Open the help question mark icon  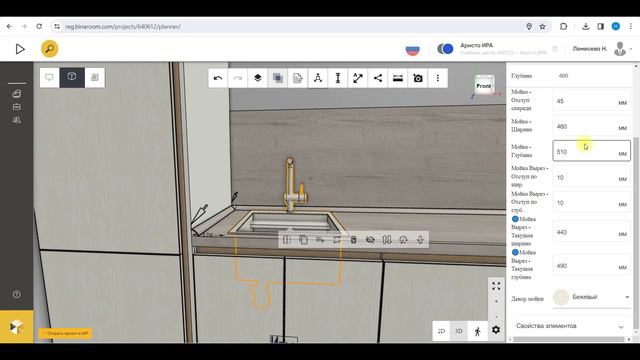click(16, 294)
